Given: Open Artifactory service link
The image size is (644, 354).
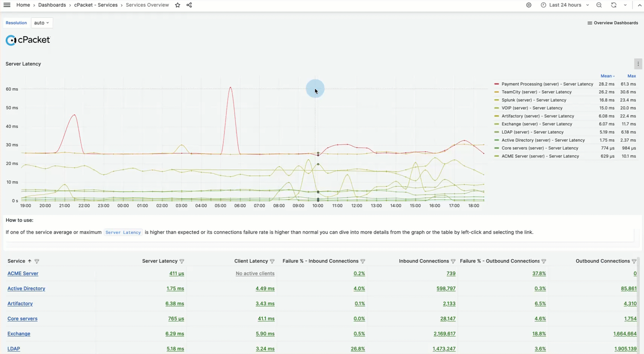Looking at the screenshot, I should click(20, 304).
